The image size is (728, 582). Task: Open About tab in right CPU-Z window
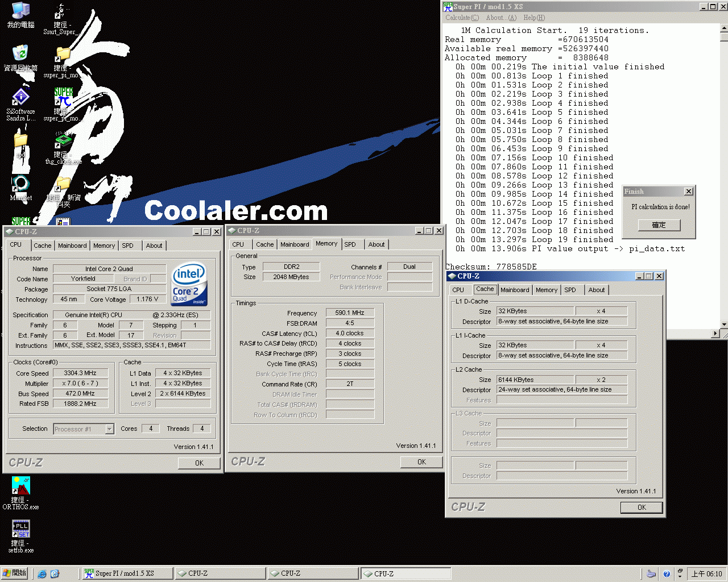pyautogui.click(x=597, y=290)
